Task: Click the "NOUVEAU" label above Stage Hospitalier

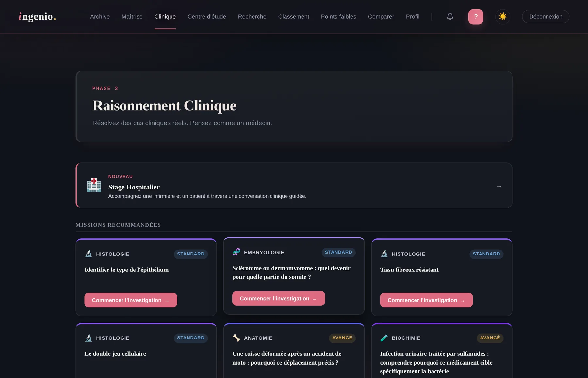Action: tap(121, 176)
